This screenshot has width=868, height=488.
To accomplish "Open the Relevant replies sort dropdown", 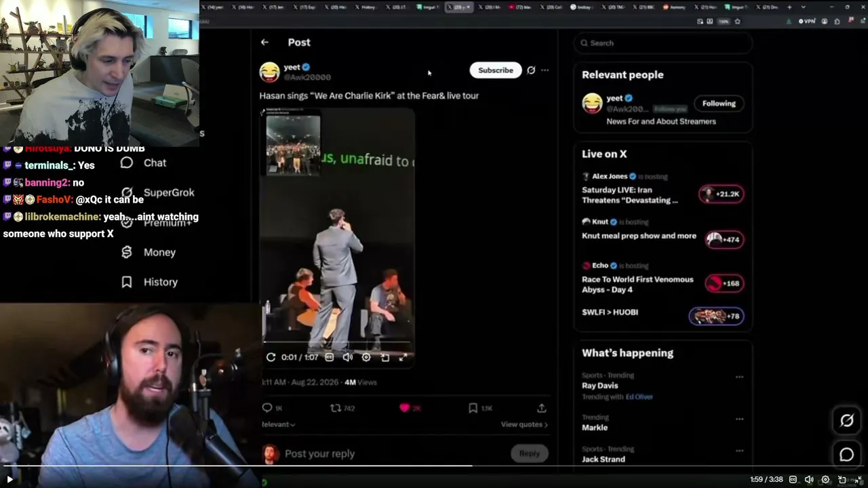I will (278, 424).
